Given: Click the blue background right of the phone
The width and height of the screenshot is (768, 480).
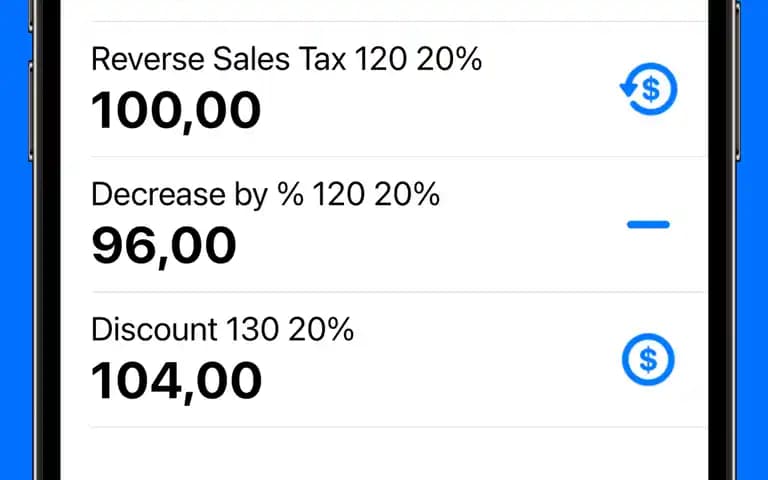Looking at the screenshot, I should click(754, 245).
